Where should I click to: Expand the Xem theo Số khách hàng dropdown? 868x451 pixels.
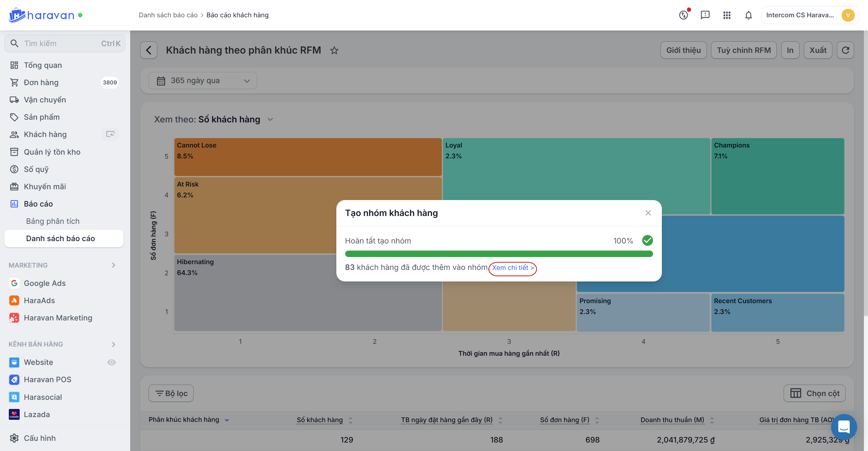point(270,119)
